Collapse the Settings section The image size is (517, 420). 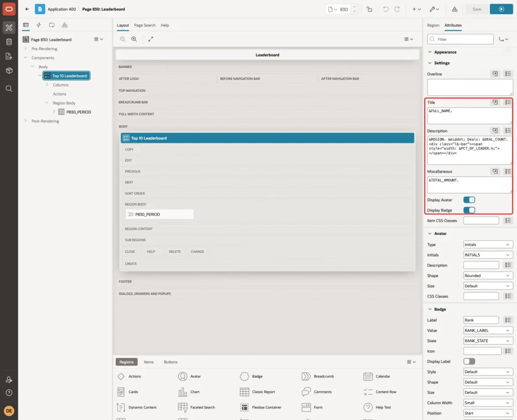[x=430, y=63]
